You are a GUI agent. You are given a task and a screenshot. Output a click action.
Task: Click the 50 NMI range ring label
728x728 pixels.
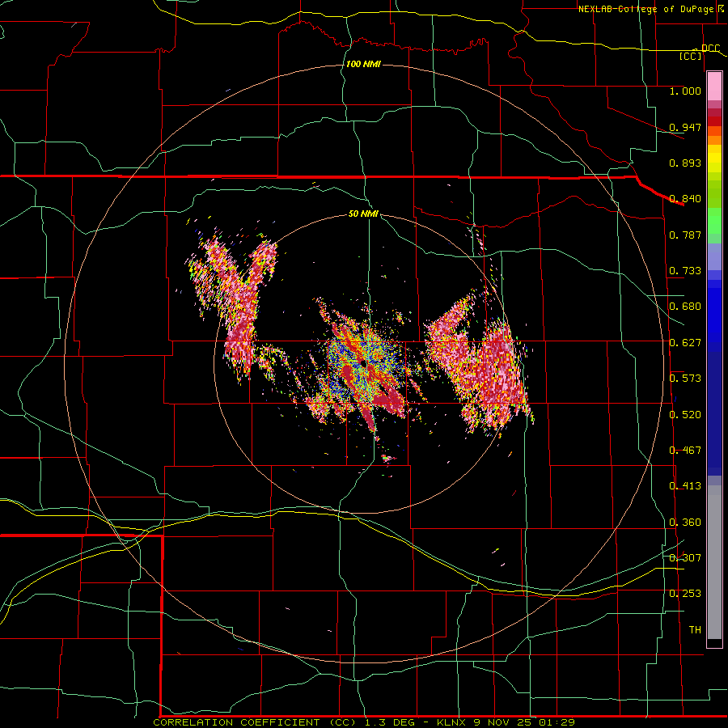click(x=363, y=214)
